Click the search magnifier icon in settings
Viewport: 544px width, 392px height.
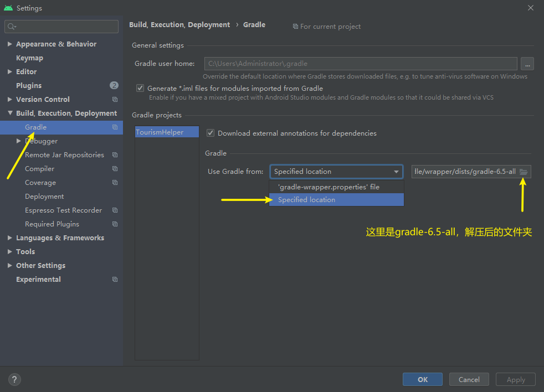pyautogui.click(x=12, y=27)
